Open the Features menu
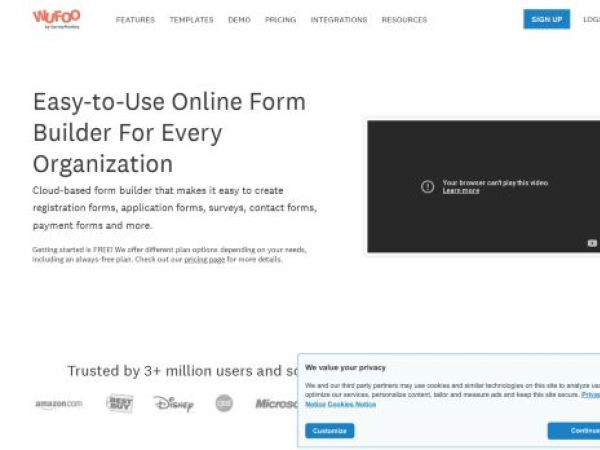The width and height of the screenshot is (600, 450). [135, 20]
